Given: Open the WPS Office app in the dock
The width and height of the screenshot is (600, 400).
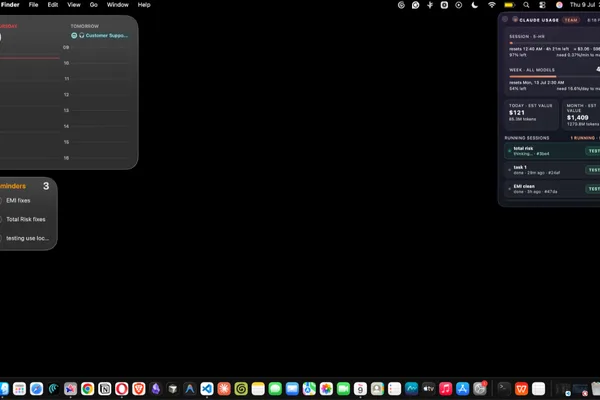Looking at the screenshot, I should click(521, 389).
